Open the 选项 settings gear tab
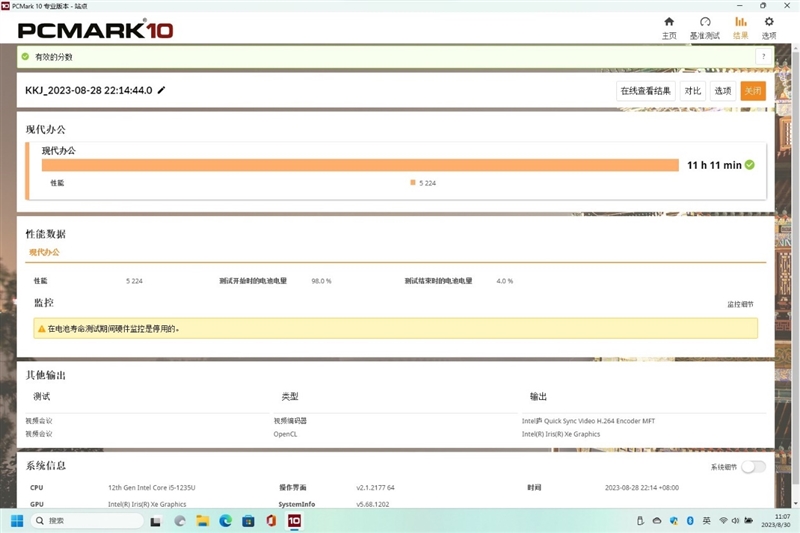The height and width of the screenshot is (533, 800). coord(769,28)
